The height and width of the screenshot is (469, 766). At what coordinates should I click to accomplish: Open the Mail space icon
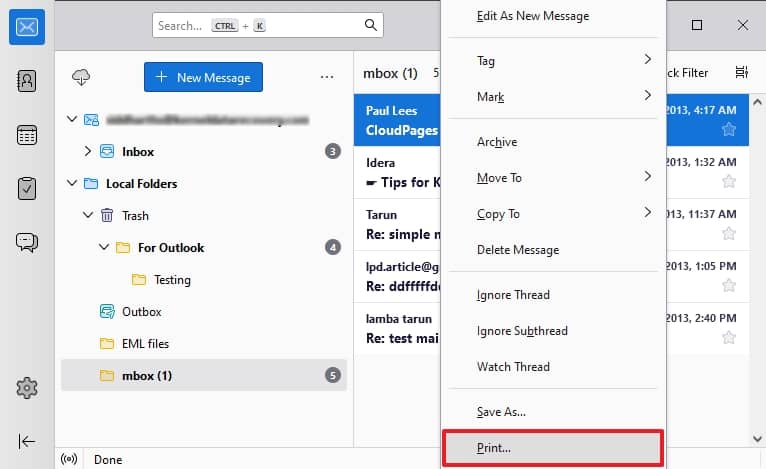[27, 27]
